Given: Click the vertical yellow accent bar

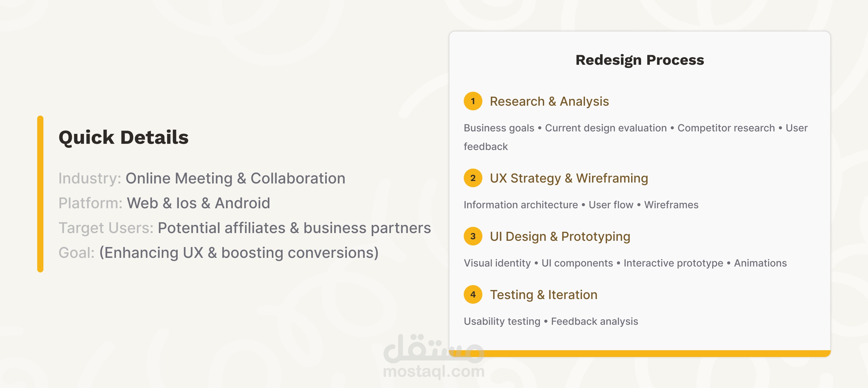Looking at the screenshot, I should (40, 194).
